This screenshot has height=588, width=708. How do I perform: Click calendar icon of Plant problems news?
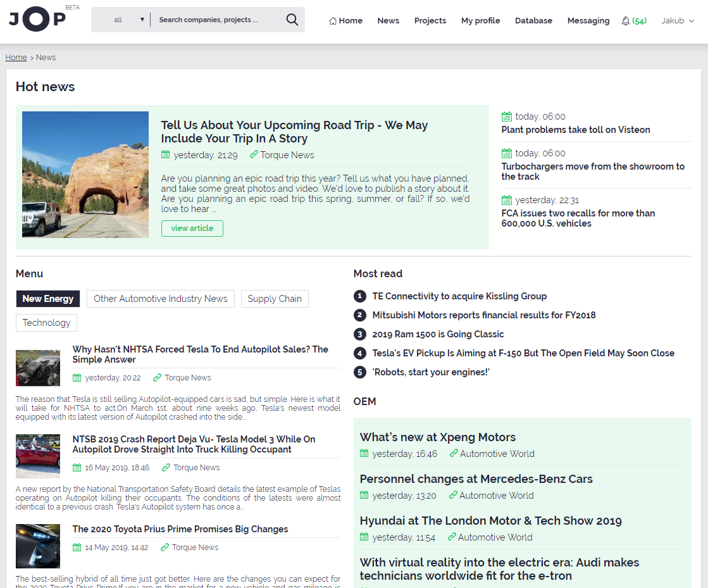click(x=507, y=116)
